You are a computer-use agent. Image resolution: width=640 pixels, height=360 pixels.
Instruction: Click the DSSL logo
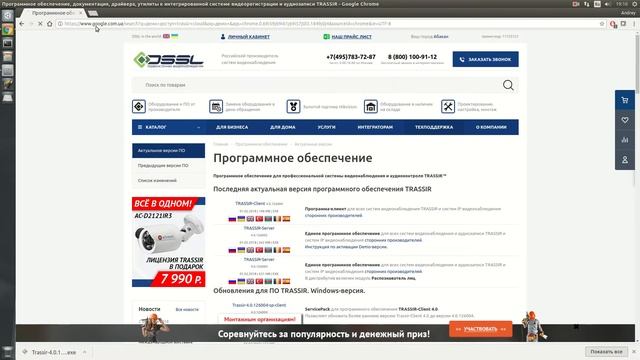(168, 60)
